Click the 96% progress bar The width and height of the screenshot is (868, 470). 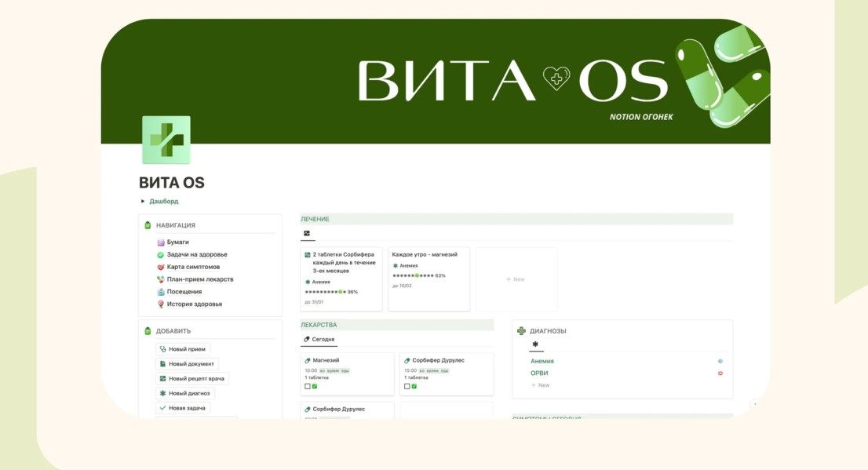pos(331,292)
